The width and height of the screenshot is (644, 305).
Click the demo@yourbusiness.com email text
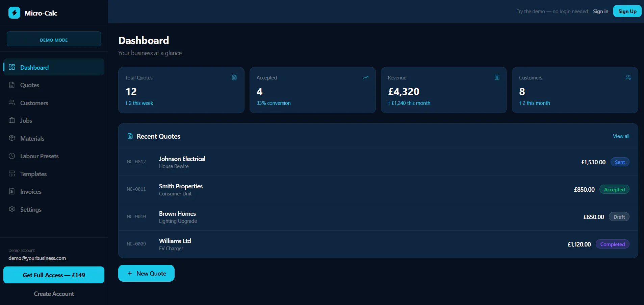(x=37, y=258)
